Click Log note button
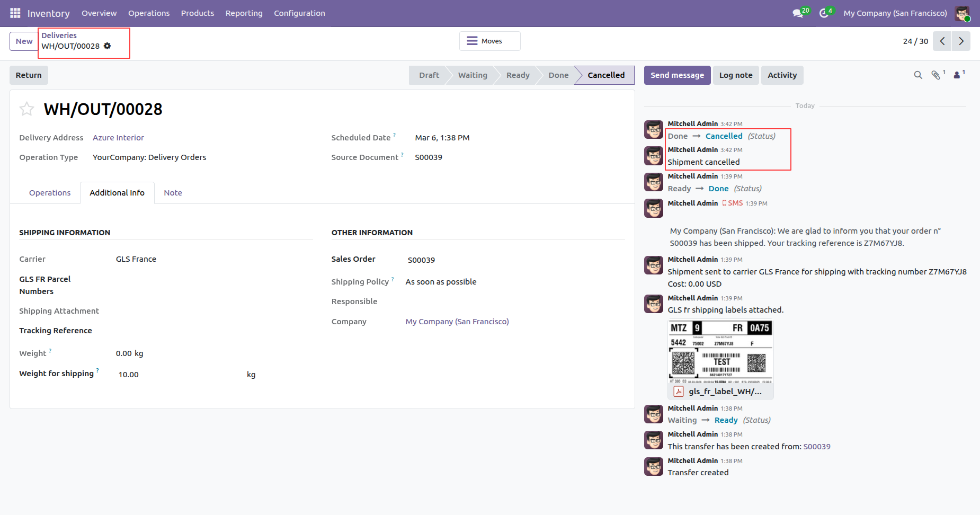Viewport: 980px width, 515px height. 736,75
